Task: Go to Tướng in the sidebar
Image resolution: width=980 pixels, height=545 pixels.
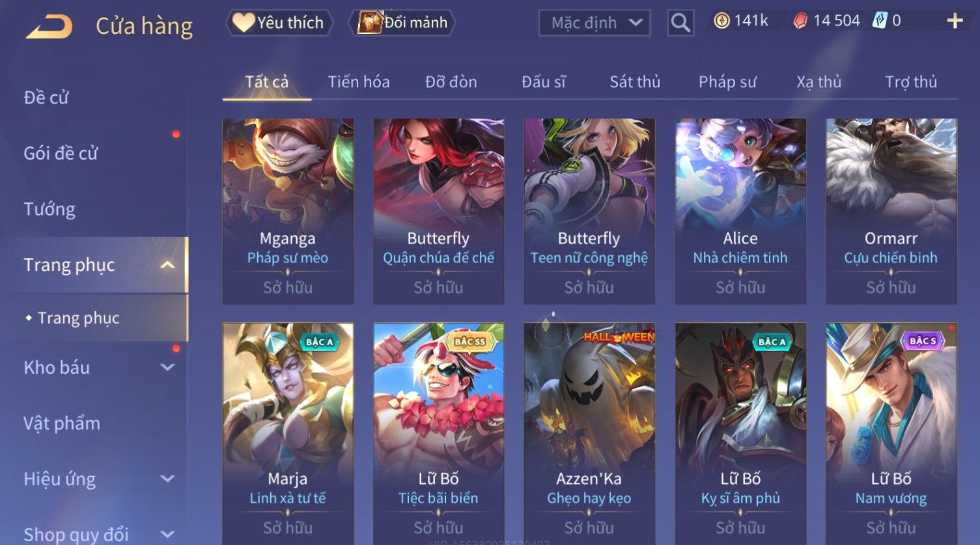Action: [x=49, y=209]
